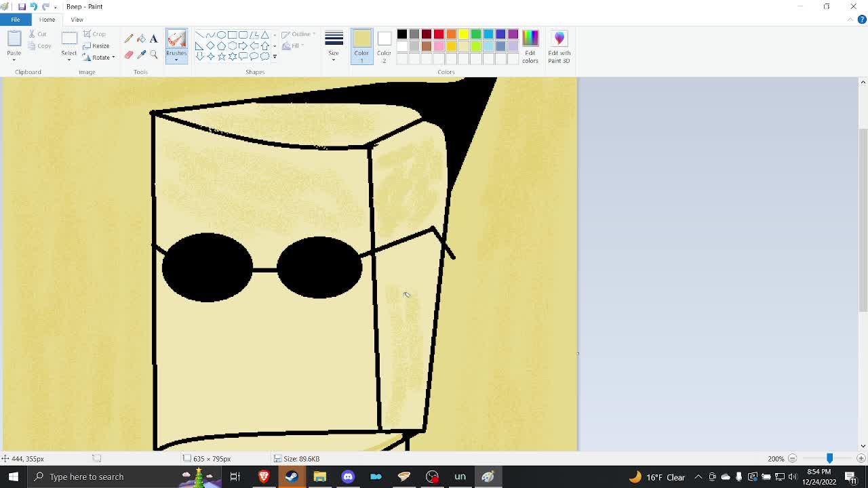This screenshot has width=868, height=488.
Task: Select the Pencil tool
Action: (x=129, y=39)
